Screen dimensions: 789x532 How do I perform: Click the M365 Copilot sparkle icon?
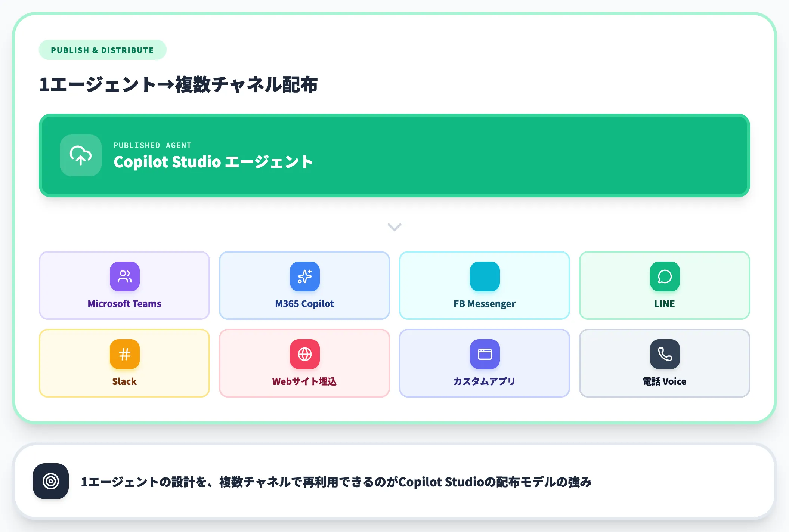tap(305, 276)
